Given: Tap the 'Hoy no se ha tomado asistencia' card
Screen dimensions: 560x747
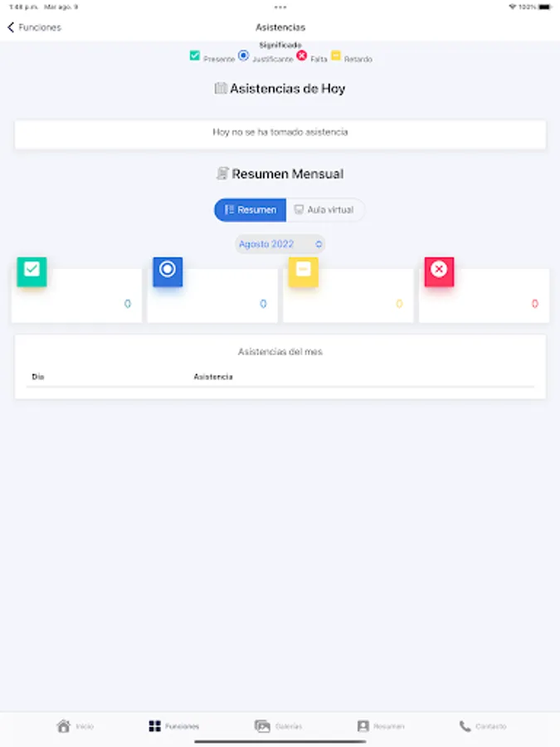Looking at the screenshot, I should (280, 134).
